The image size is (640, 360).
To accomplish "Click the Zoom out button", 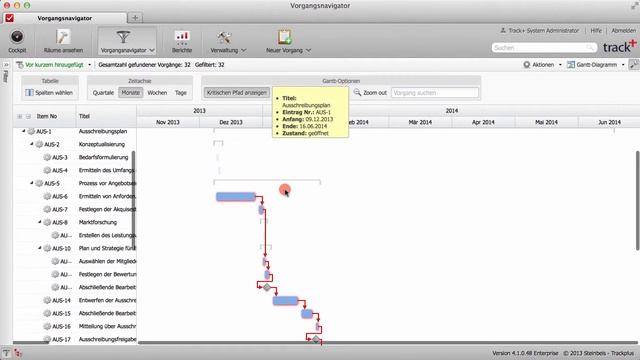I will click(370, 93).
